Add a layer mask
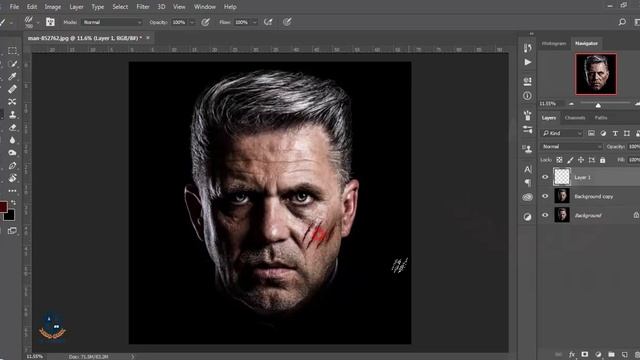Viewport: 640px width, 360px height. pyautogui.click(x=585, y=355)
